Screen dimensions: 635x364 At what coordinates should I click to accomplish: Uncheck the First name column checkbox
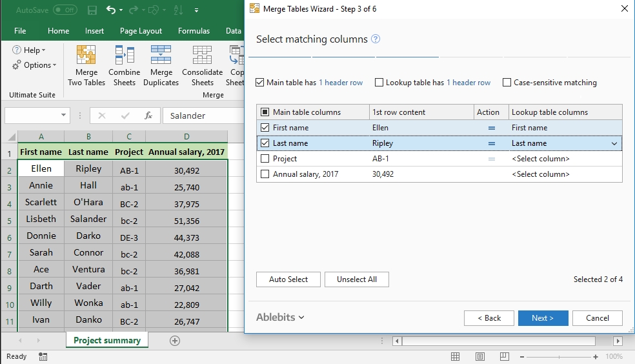pyautogui.click(x=265, y=128)
